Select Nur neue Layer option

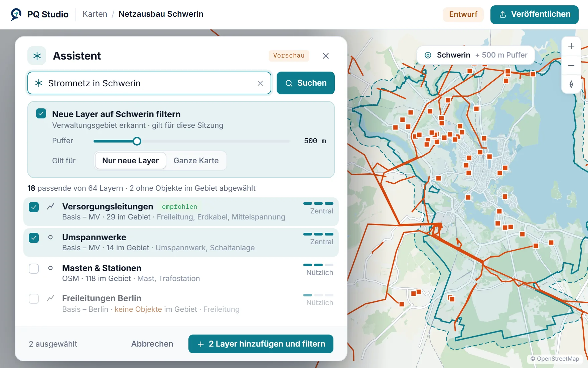coord(130,161)
